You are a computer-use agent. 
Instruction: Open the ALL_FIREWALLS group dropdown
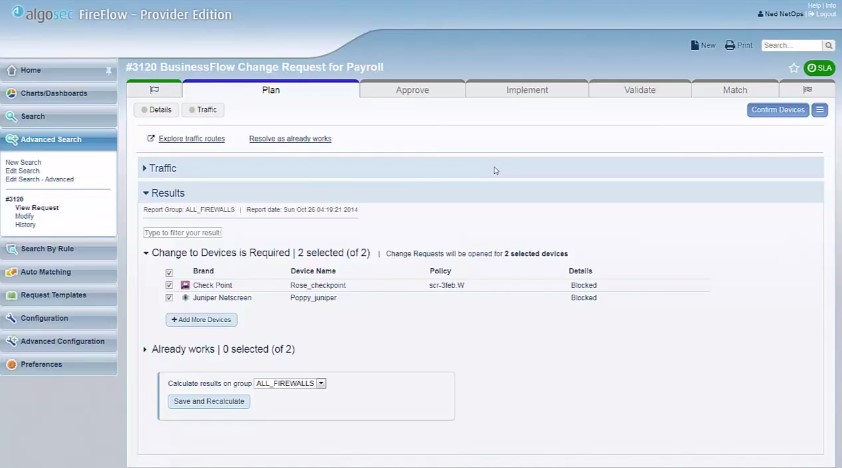[290, 383]
